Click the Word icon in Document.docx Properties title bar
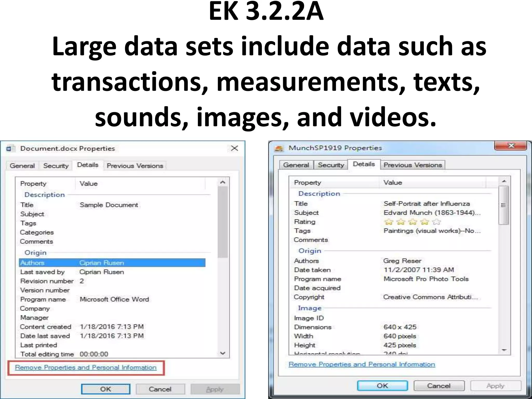 click(x=10, y=148)
